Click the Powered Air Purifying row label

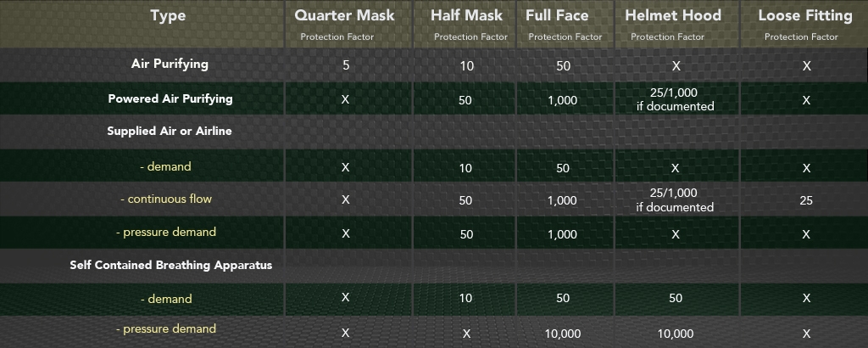[x=170, y=98]
